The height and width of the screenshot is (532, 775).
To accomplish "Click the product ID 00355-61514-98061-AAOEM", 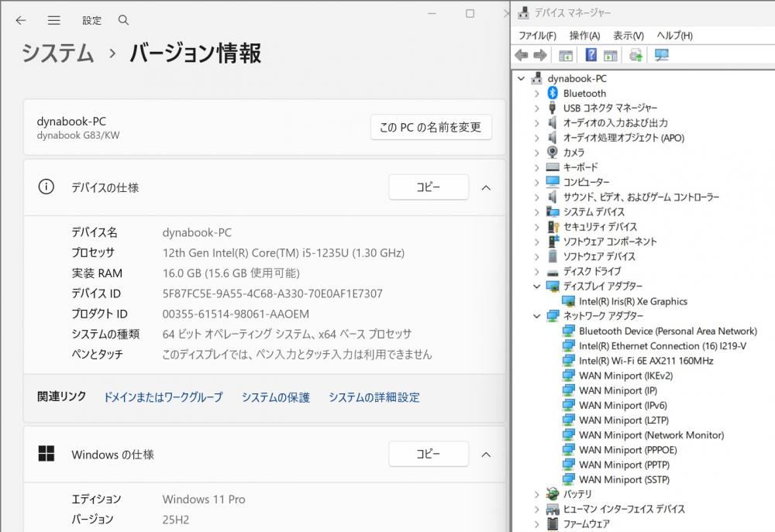I will click(x=236, y=314).
